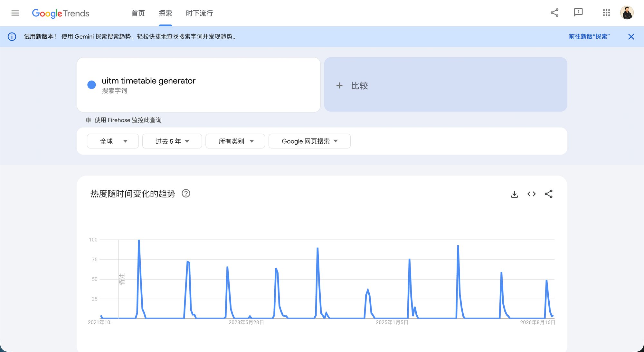Share the interest over time chart
The width and height of the screenshot is (644, 352).
tap(549, 194)
